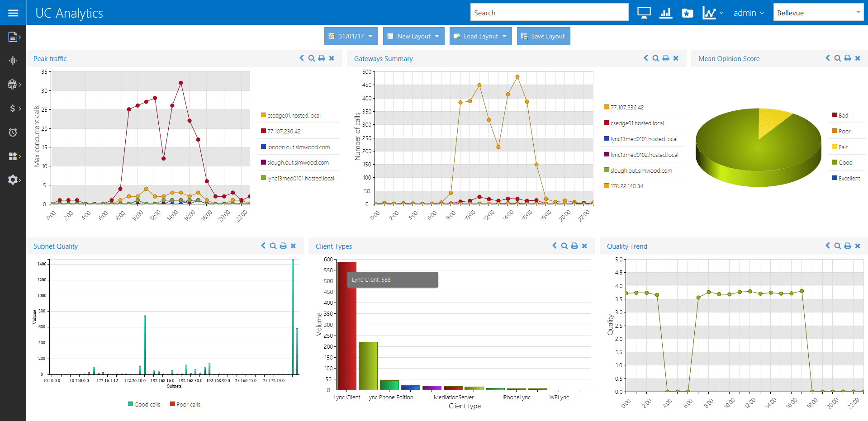Viewport: 868px width, 421px height.
Task: Open the 31/01/17 date dropdown
Action: tap(351, 36)
